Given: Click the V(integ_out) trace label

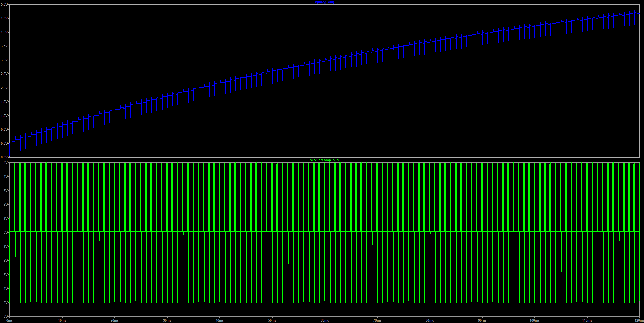Looking at the screenshot, I should [324, 2].
